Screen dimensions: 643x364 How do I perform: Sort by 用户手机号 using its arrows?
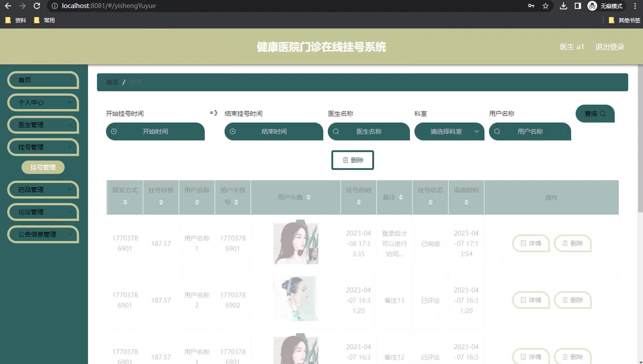click(236, 202)
